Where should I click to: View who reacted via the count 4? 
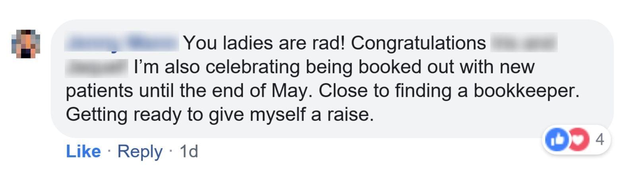(600, 139)
